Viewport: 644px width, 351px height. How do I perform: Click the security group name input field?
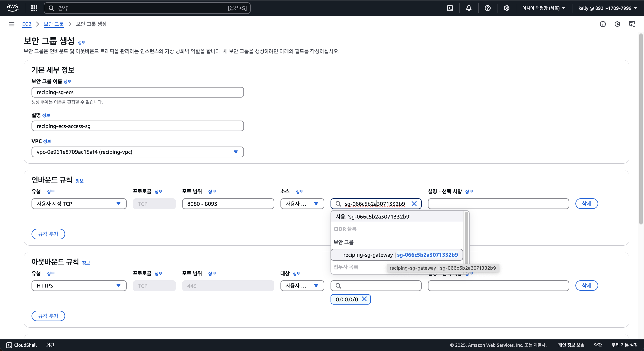click(138, 92)
